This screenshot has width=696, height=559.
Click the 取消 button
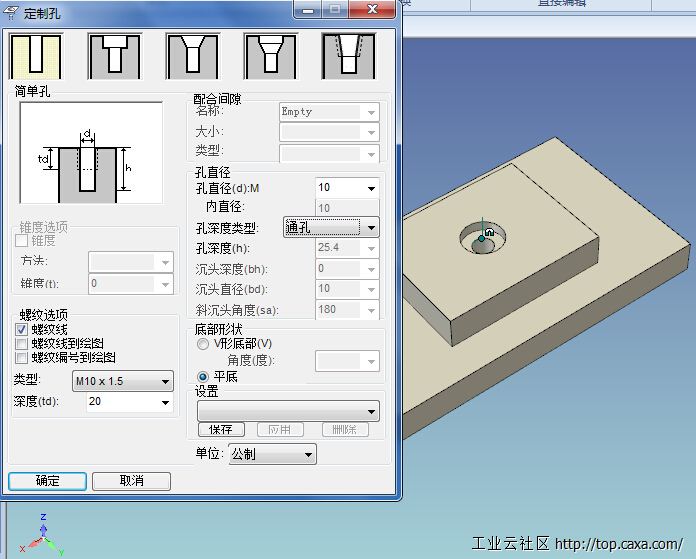pyautogui.click(x=131, y=481)
